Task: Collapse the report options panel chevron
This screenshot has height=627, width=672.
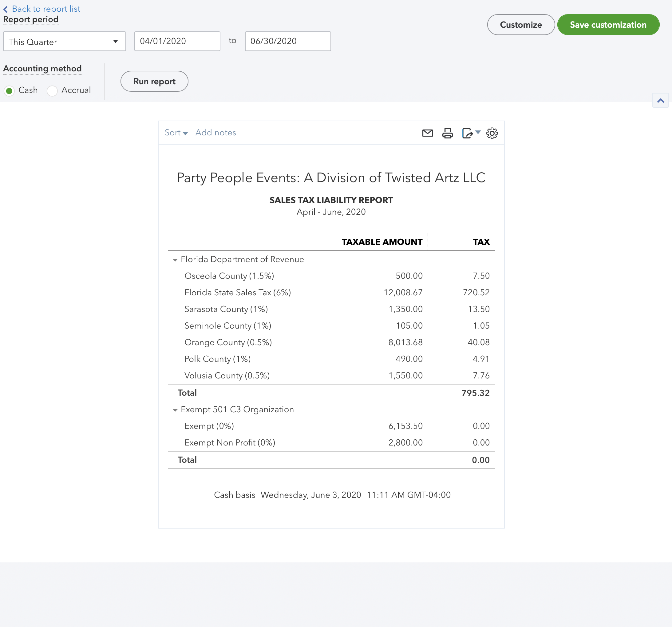Action: [x=660, y=101]
